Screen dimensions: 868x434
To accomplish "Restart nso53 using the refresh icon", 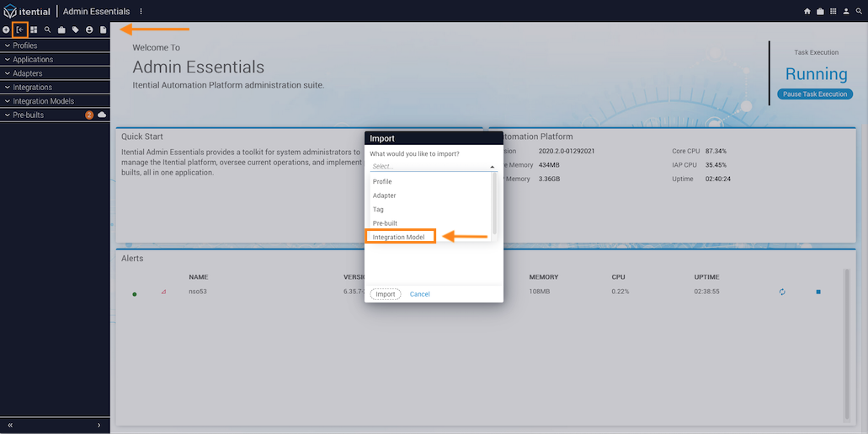I will tap(782, 292).
